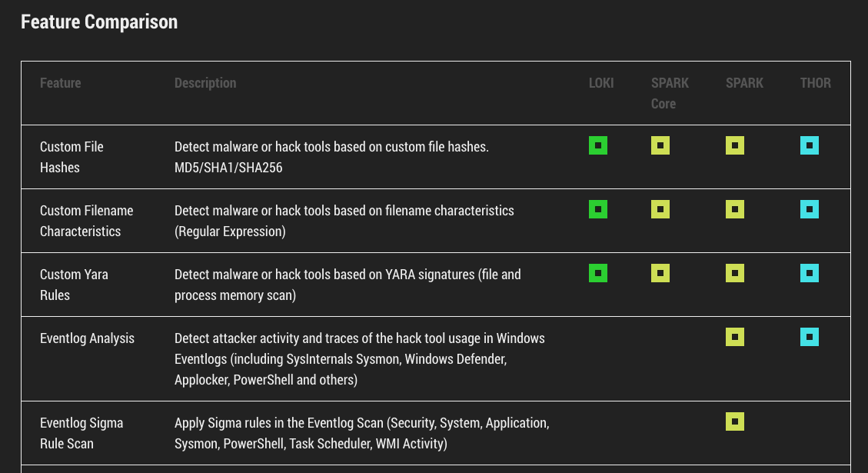Image resolution: width=868 pixels, height=473 pixels.
Task: Click THOR marker for Custom File Hashes
Action: [x=810, y=145]
